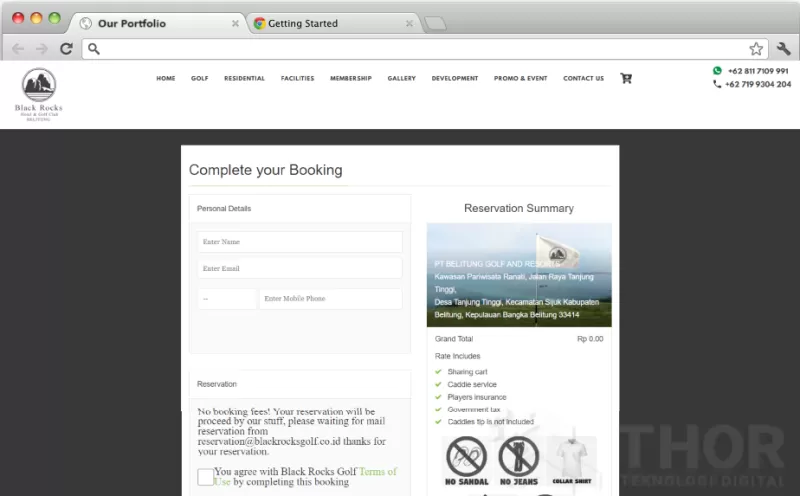Bookmark page using star icon
The height and width of the screenshot is (496, 800).
tap(756, 49)
